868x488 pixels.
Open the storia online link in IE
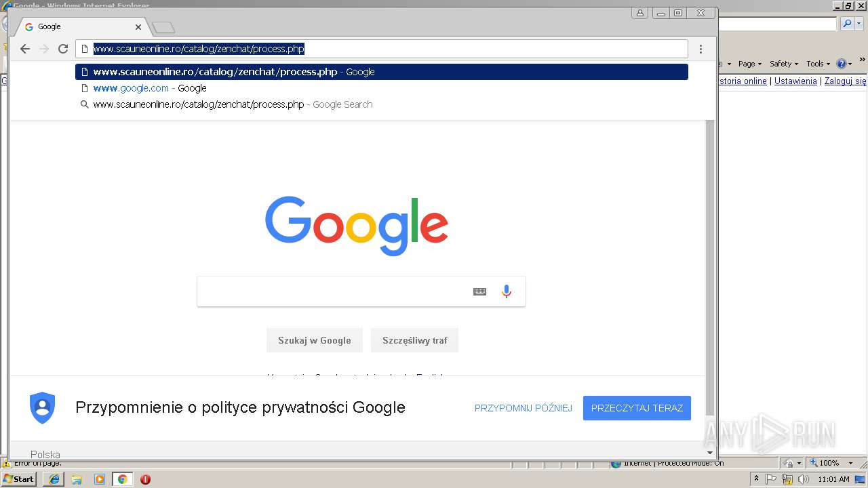click(x=743, y=81)
